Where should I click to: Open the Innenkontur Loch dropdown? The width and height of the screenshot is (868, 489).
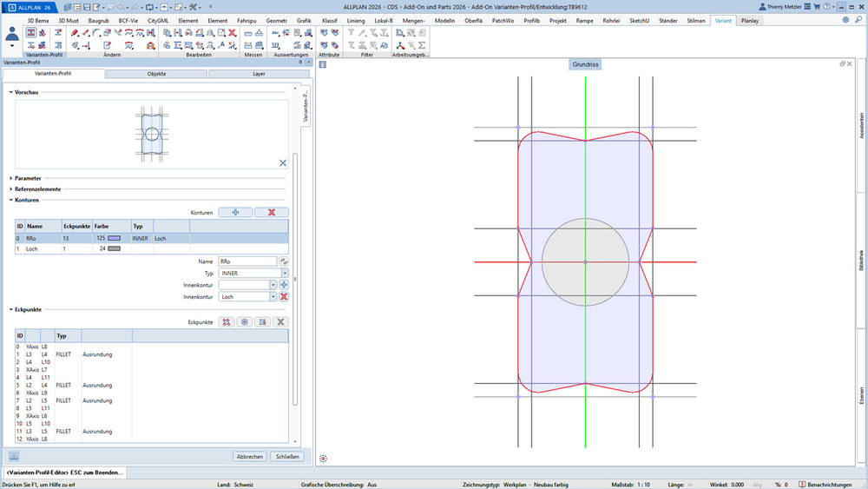pos(273,297)
